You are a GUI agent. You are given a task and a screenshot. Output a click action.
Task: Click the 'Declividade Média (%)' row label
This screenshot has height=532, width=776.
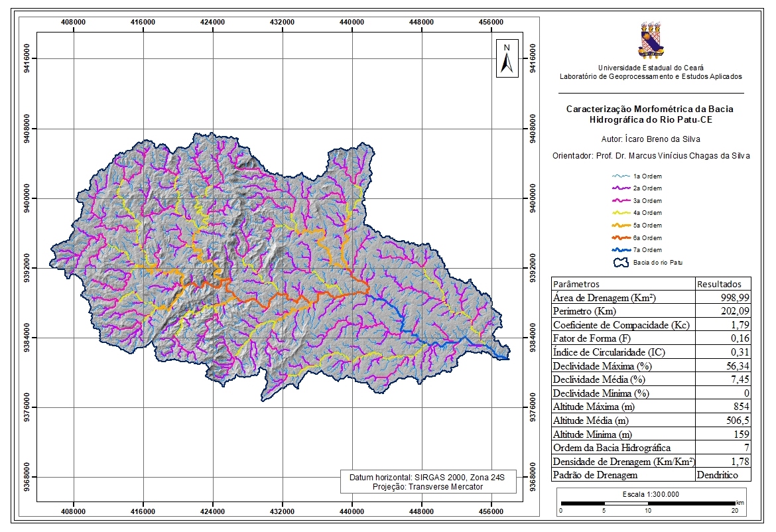click(x=600, y=379)
